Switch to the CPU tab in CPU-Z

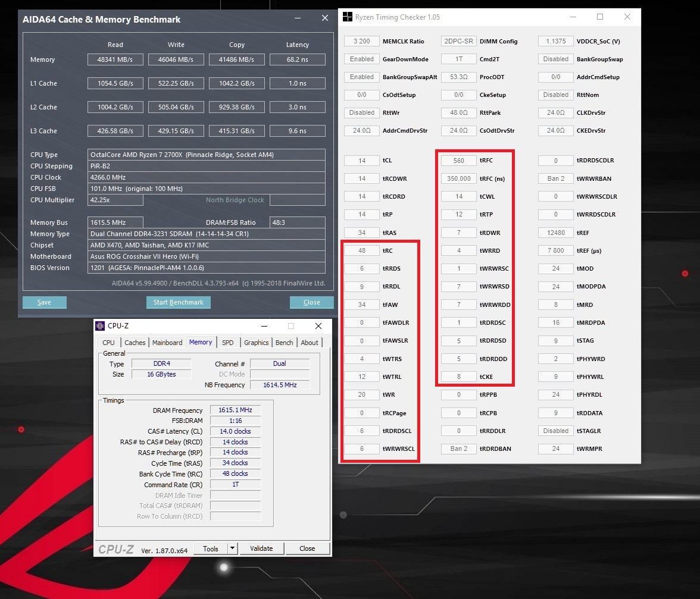coord(108,343)
